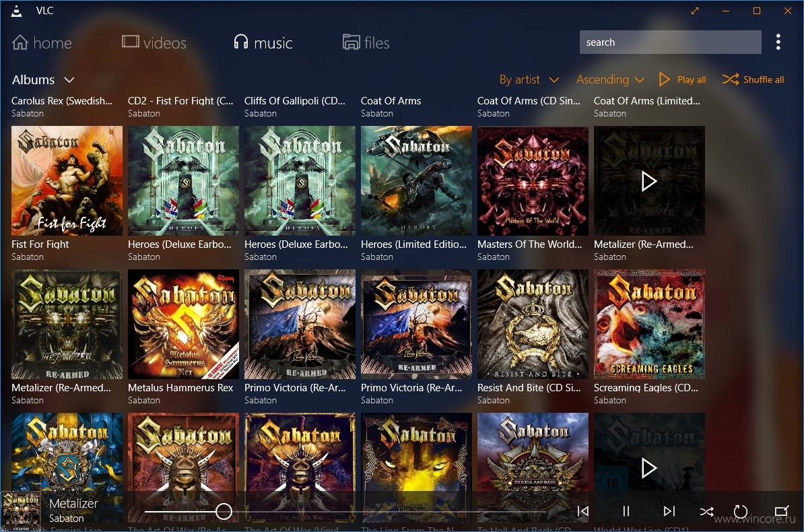The image size is (804, 532).
Task: Open Screaming Eagles album cover
Action: tap(649, 324)
